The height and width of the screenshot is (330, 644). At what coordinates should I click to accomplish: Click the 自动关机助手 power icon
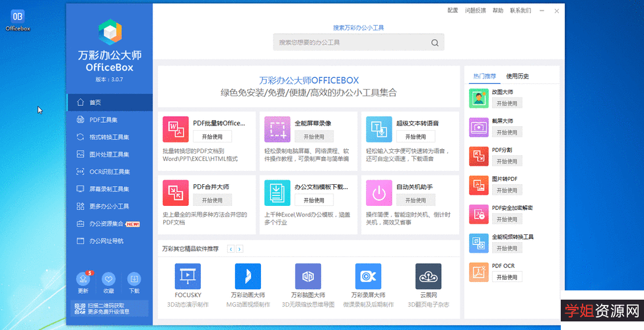[x=379, y=193]
